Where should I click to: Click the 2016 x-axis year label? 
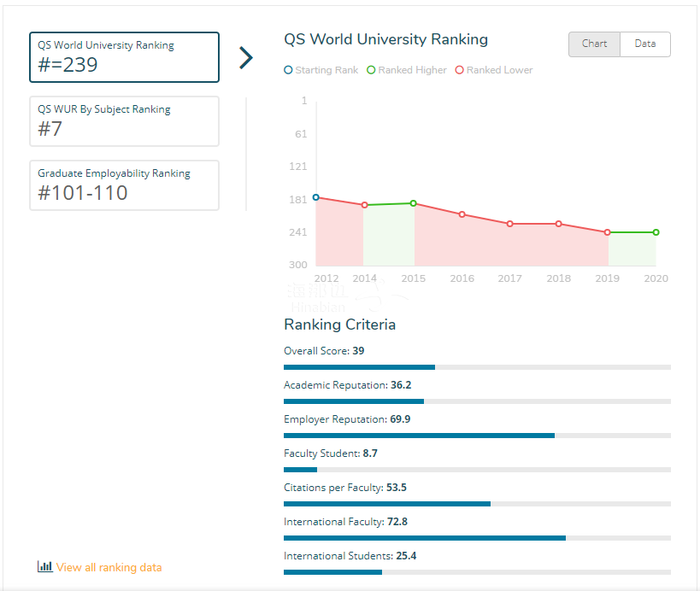click(x=462, y=278)
